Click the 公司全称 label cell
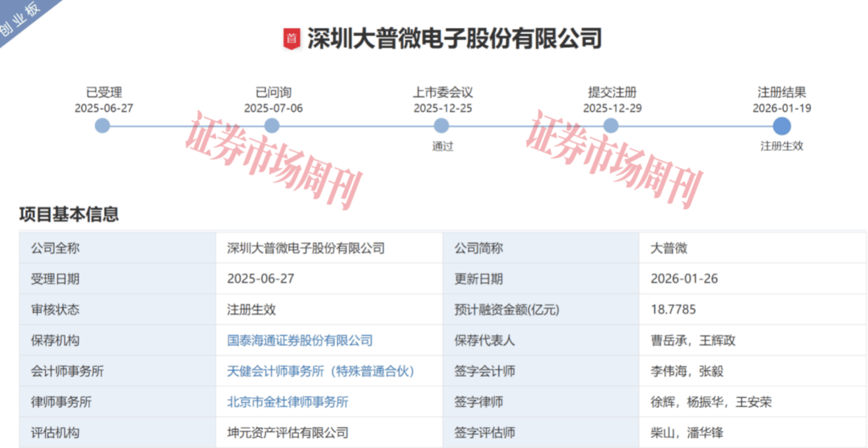This screenshot has height=448, width=868. pyautogui.click(x=117, y=248)
